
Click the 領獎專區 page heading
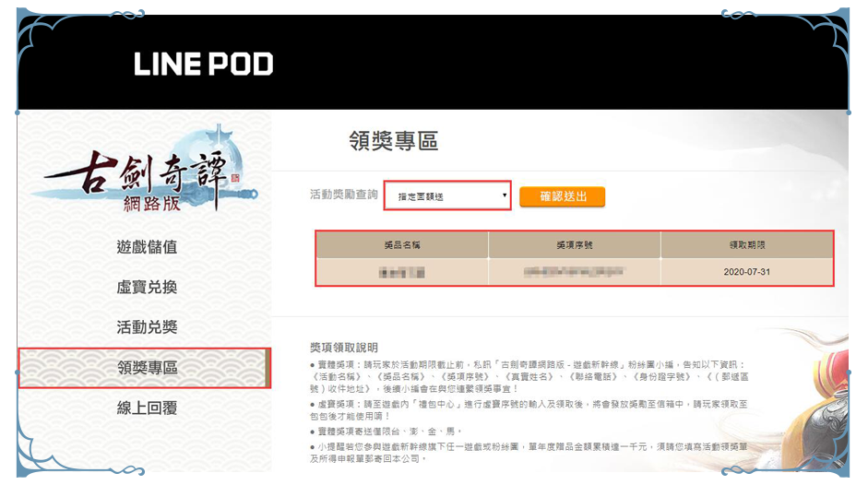(x=394, y=141)
